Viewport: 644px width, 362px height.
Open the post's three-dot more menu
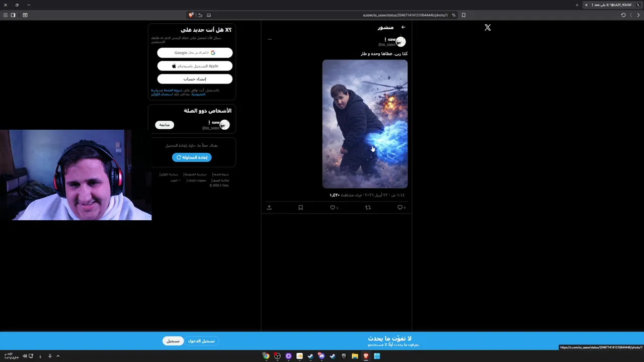(x=270, y=39)
